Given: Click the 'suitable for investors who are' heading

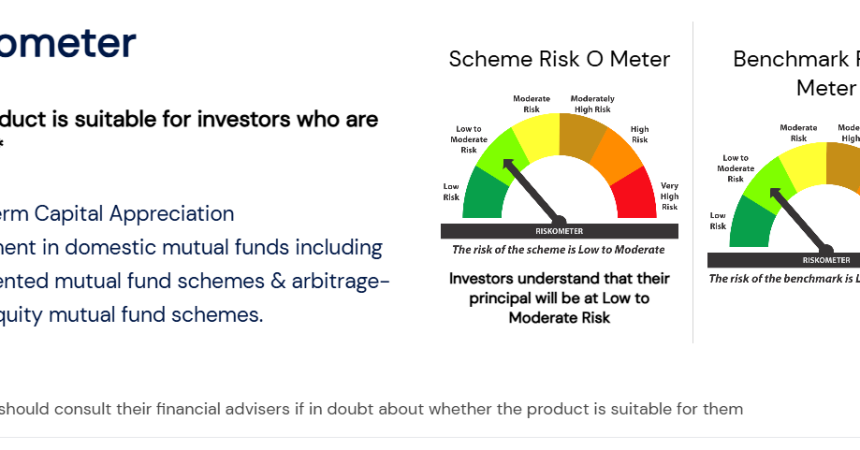Looking at the screenshot, I should tap(189, 120).
